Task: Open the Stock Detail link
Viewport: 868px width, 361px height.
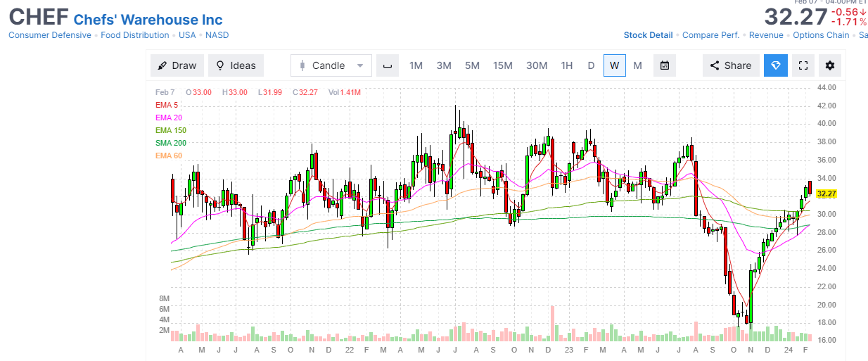Action: pyautogui.click(x=648, y=35)
